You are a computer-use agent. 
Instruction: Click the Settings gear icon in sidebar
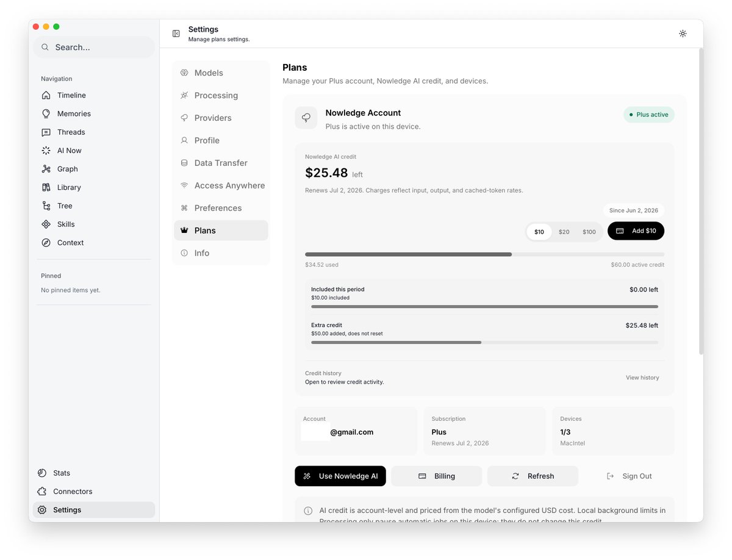pos(41,510)
